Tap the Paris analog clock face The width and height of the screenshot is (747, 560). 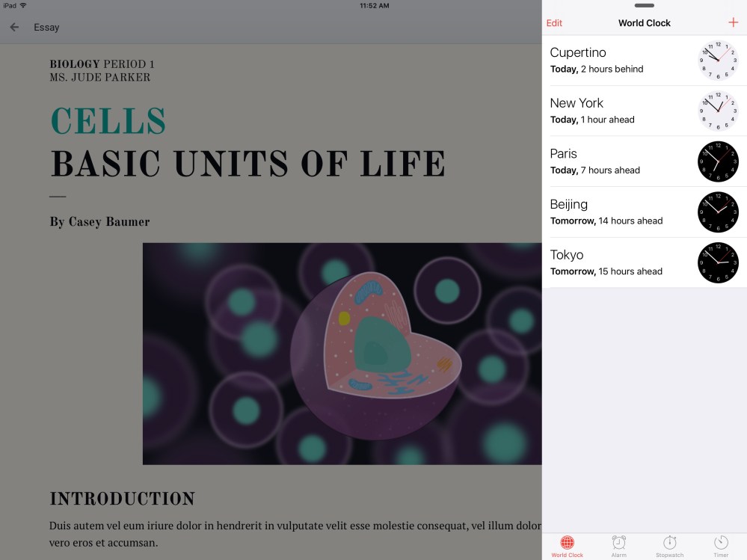718,161
